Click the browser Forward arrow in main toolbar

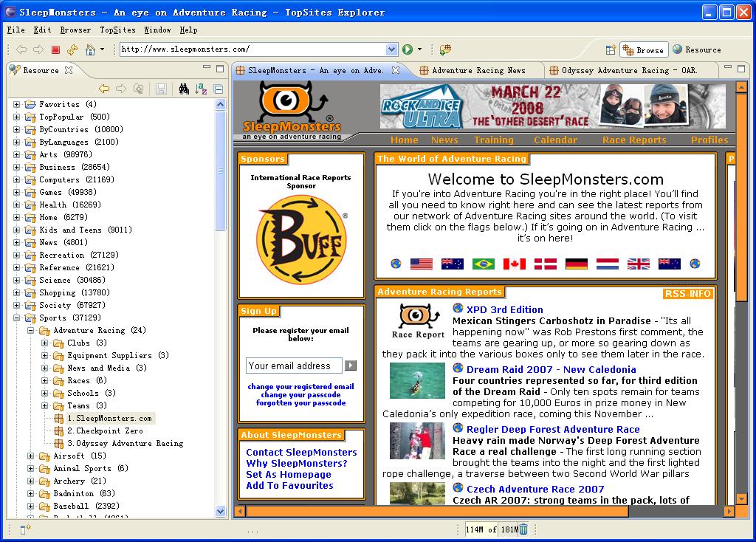click(x=38, y=49)
